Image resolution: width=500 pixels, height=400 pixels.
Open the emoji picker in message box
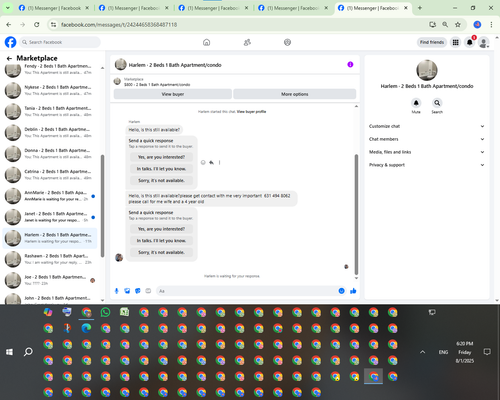[341, 291]
